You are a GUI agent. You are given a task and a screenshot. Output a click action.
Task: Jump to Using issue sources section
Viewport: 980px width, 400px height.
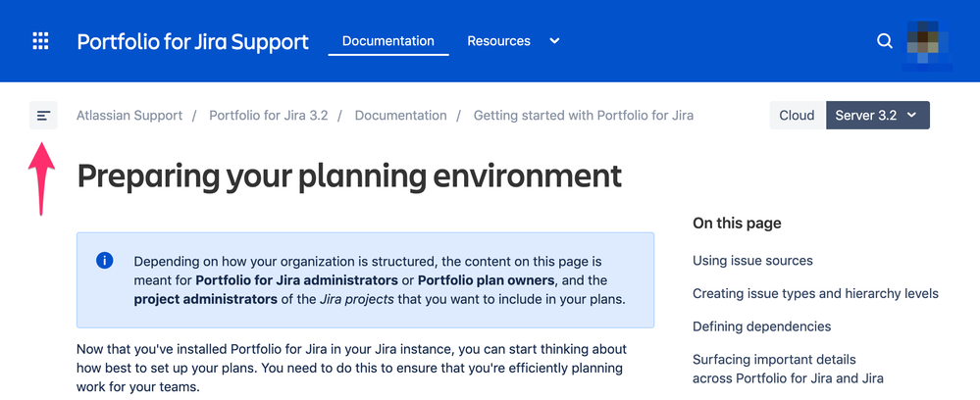pyautogui.click(x=752, y=261)
